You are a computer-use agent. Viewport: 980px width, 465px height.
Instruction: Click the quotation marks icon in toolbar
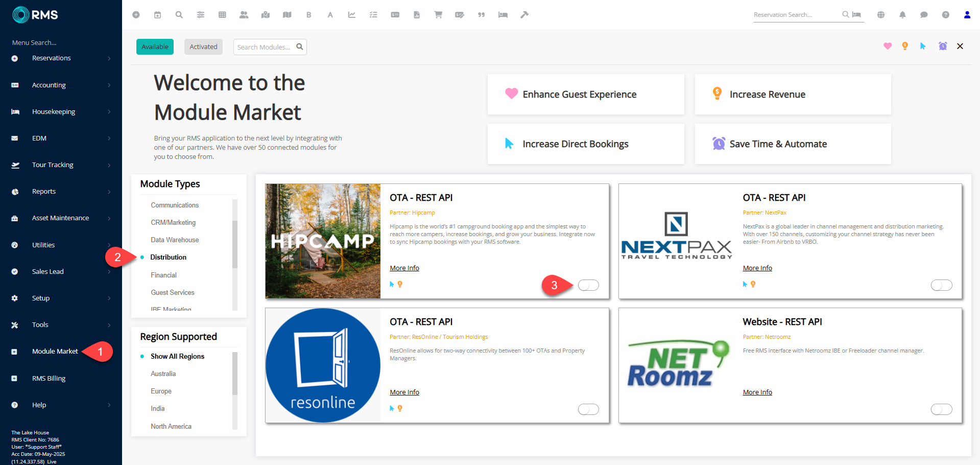click(x=481, y=15)
